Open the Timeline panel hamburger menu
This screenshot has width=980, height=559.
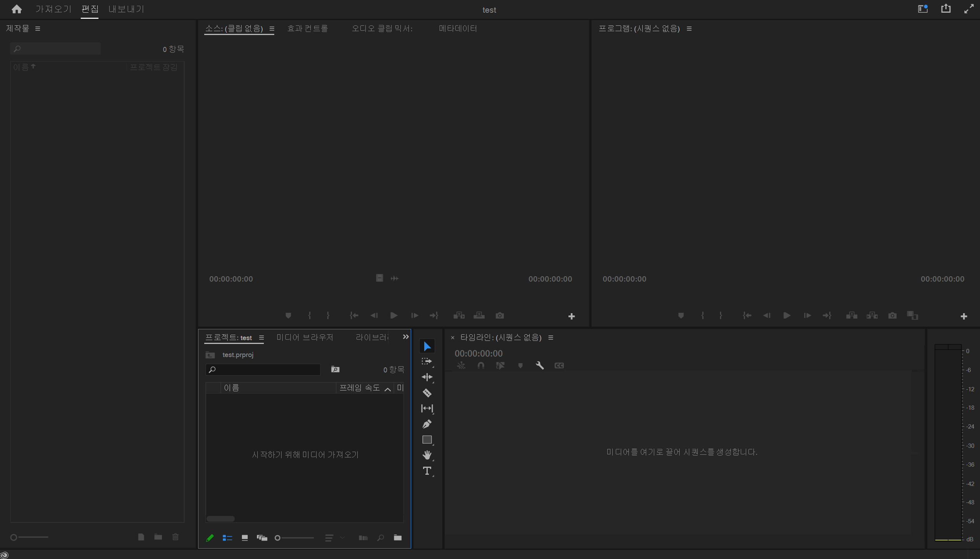(x=551, y=338)
